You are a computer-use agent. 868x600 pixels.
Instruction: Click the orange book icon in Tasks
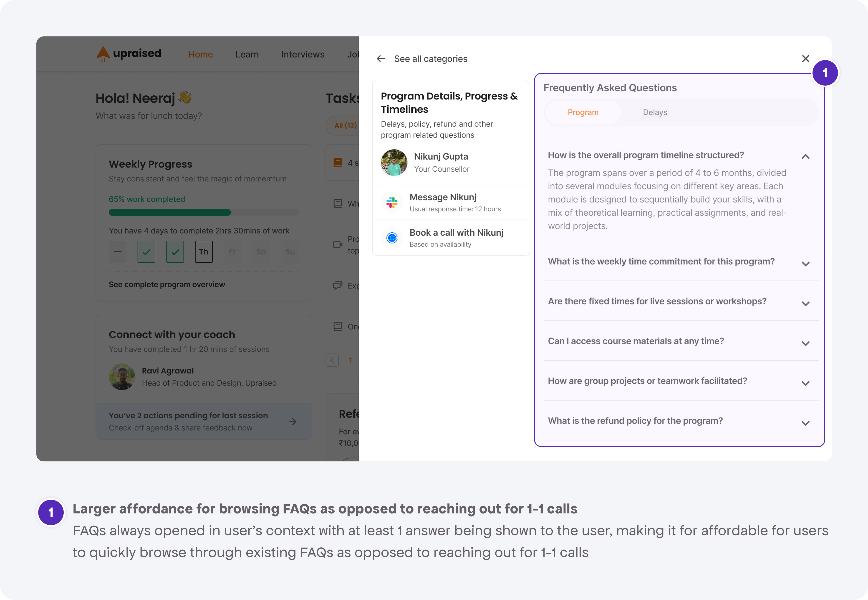click(338, 163)
